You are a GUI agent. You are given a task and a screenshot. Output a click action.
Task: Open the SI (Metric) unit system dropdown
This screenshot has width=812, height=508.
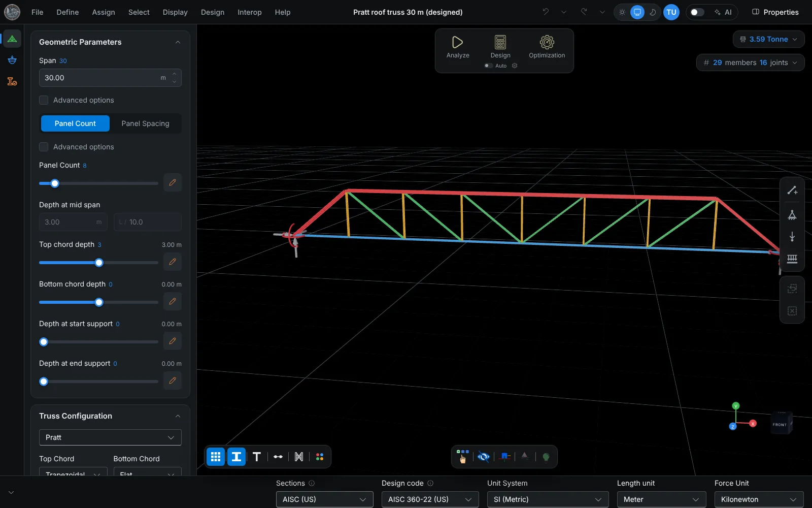(x=548, y=499)
